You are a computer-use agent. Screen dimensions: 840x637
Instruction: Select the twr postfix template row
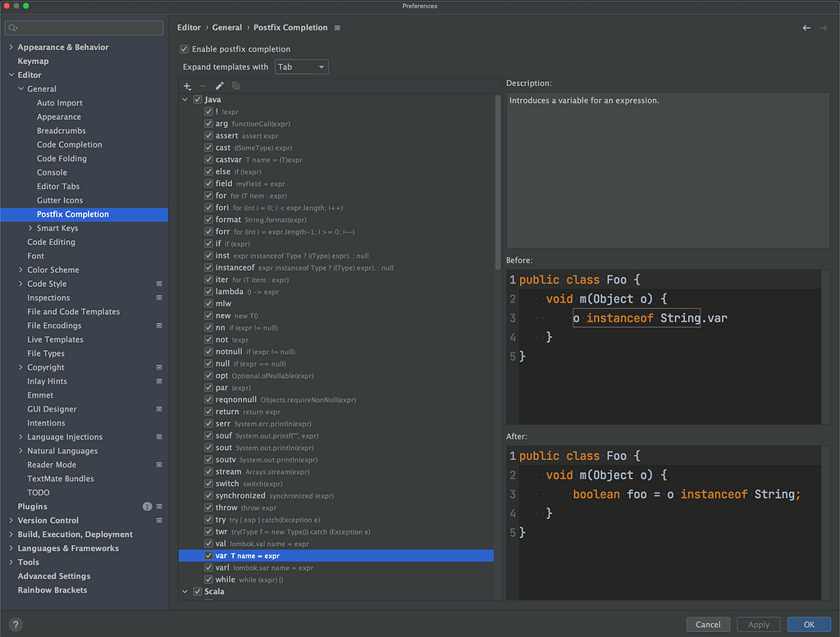[336, 531]
